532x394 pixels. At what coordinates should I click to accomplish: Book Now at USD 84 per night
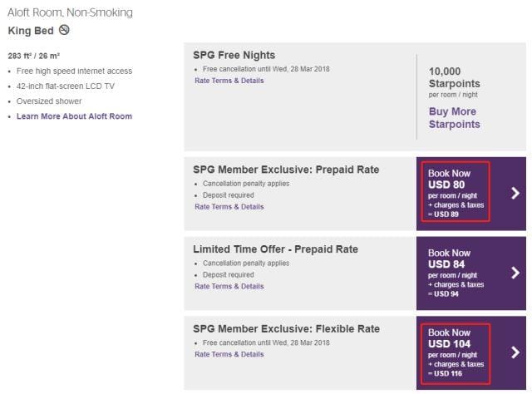454,272
